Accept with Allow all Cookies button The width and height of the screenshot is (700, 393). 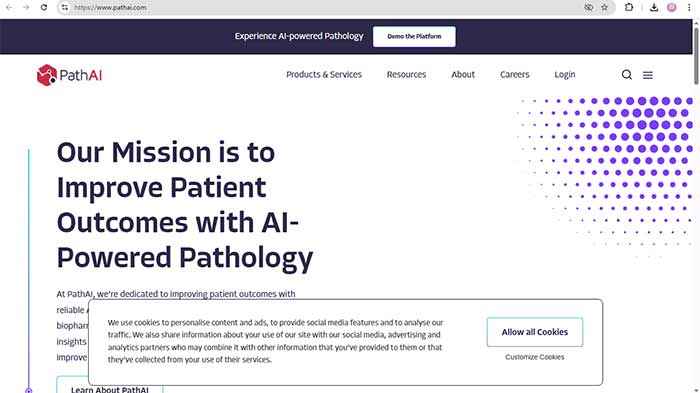coord(535,332)
